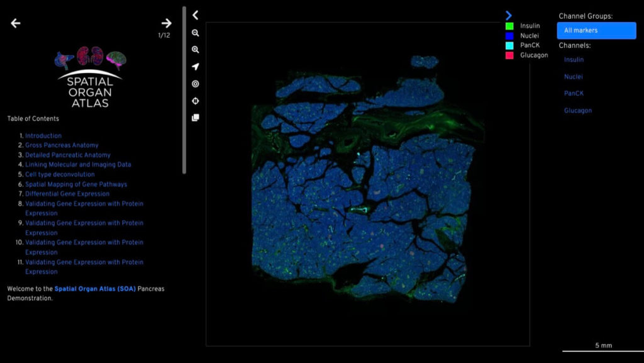Select the arrow pointer annotation tool
Image resolution: width=644 pixels, height=363 pixels.
point(196,67)
